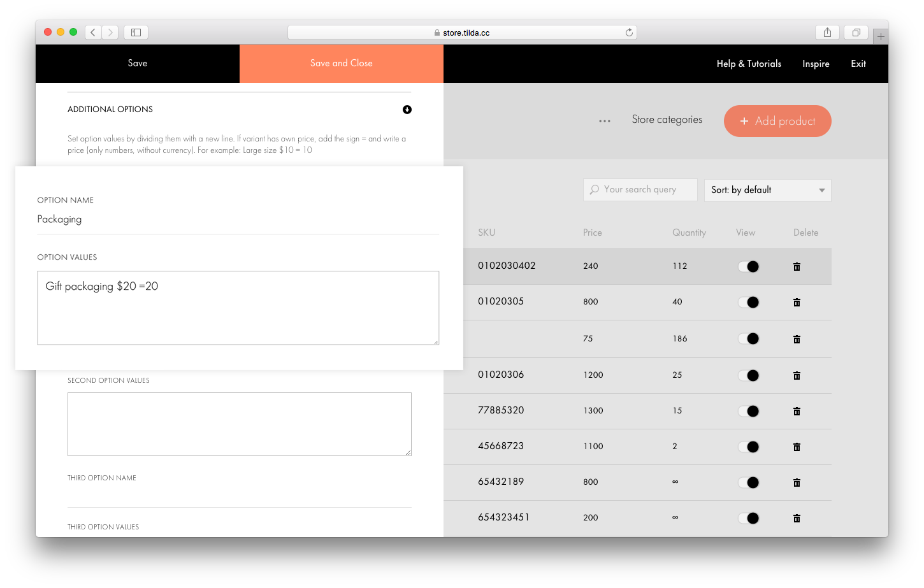This screenshot has width=924, height=588.
Task: Toggle view for SKU 45668723
Action: [x=748, y=447]
